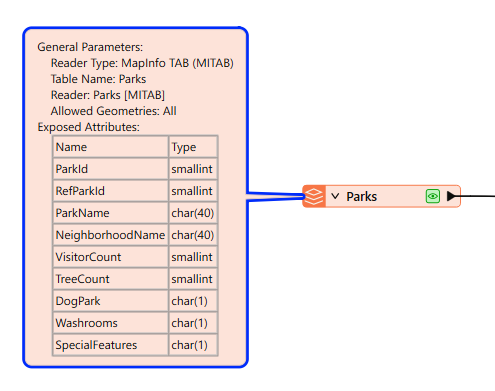
Task: Select the Washrooms attribute cell
Action: 110,323
